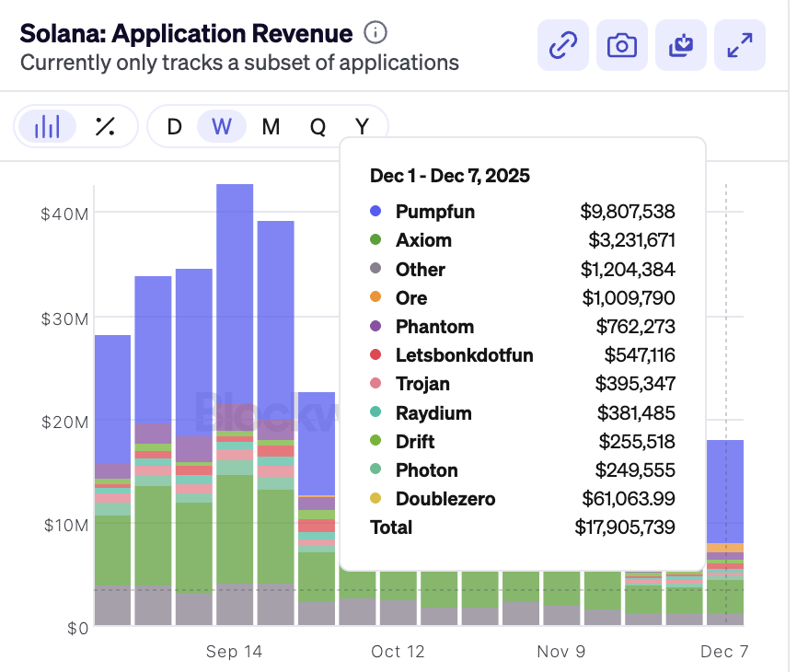Open info icon beside Application Revenue title
Viewport: 797px width, 672px height.
(375, 33)
